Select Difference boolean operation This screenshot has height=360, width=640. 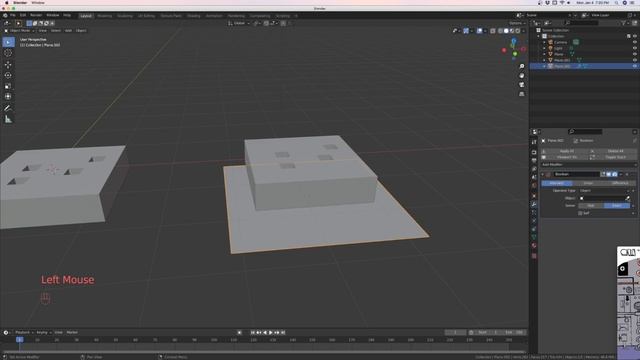(619, 183)
